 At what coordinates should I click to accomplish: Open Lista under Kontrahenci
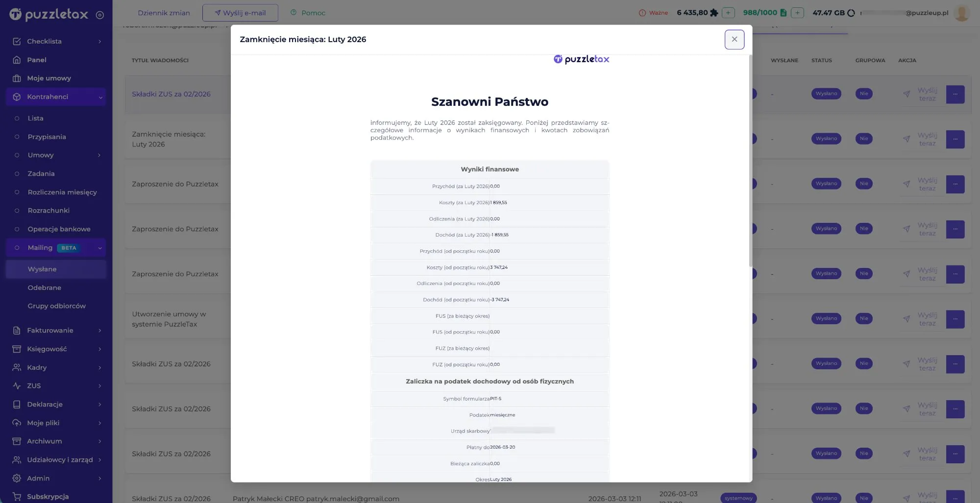pyautogui.click(x=35, y=118)
